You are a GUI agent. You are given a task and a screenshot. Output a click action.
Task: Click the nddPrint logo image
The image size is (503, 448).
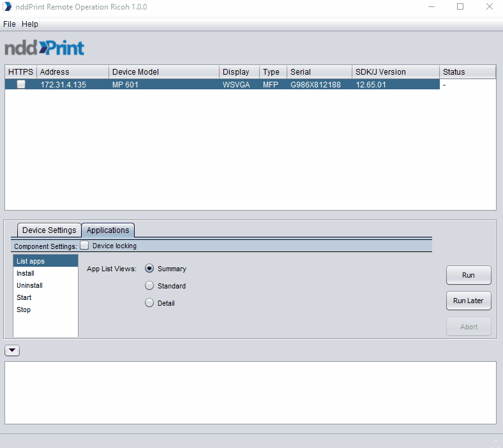[45, 49]
